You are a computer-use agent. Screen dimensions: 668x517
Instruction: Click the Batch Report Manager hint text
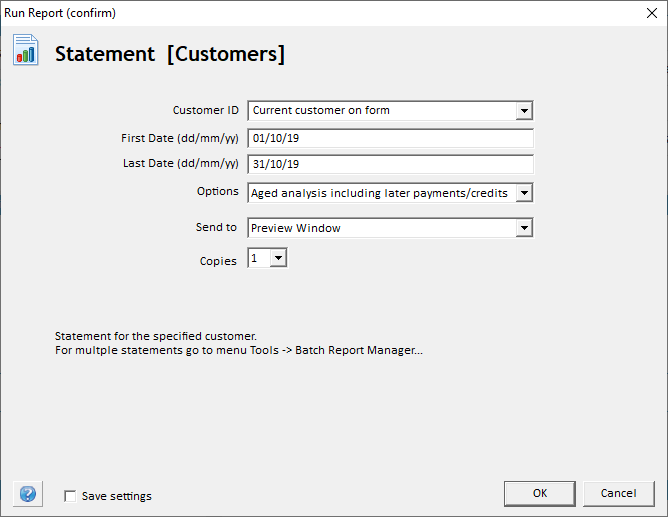pyautogui.click(x=238, y=351)
